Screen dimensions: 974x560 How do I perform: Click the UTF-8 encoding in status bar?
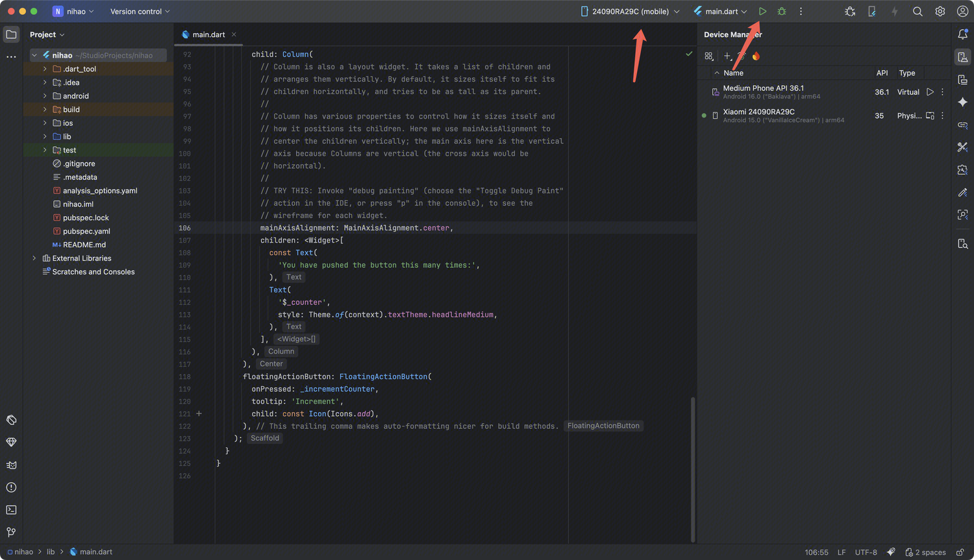866,552
